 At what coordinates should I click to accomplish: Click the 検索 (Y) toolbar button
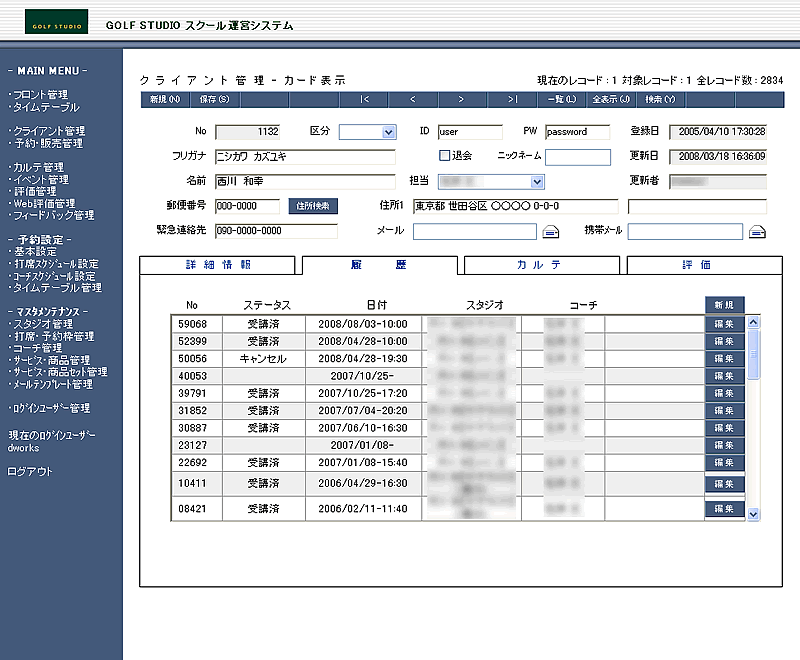[x=660, y=99]
